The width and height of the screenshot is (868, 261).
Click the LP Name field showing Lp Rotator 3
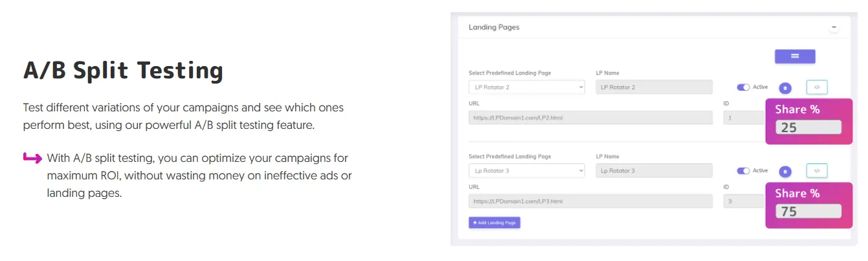point(654,171)
